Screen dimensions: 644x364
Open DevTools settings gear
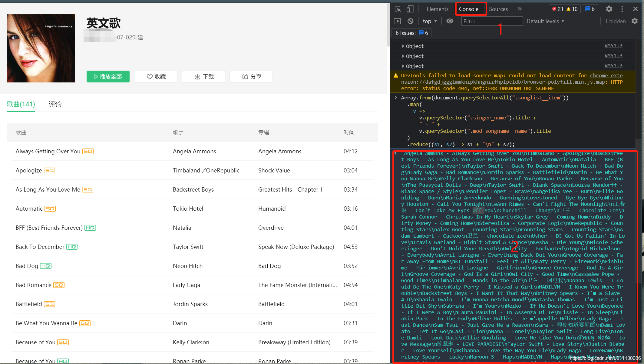(x=609, y=9)
